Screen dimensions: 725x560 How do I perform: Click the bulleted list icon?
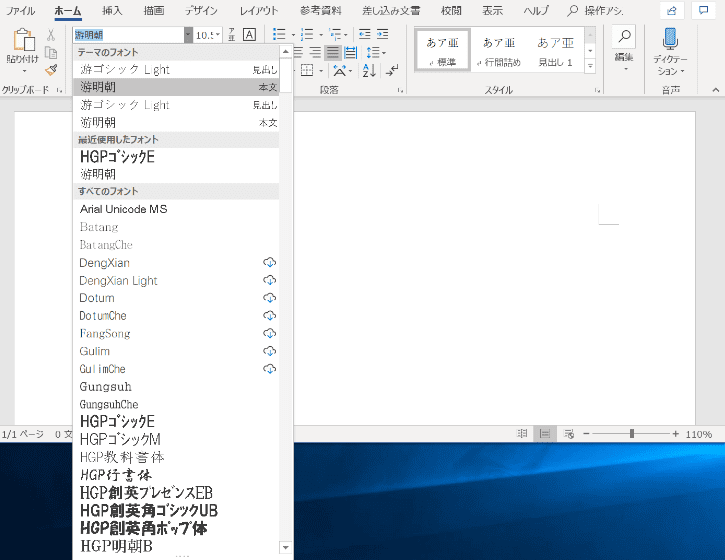pos(279,34)
